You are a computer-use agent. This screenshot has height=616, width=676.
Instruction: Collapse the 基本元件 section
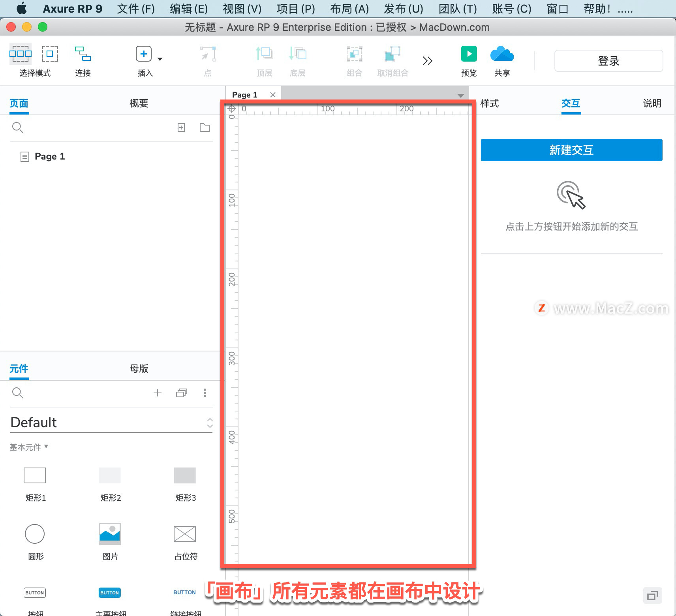[29, 447]
